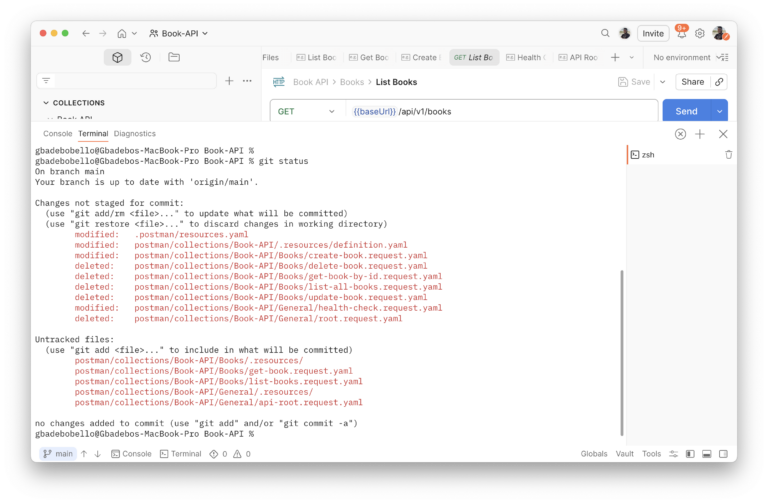Select the Collections cube sidebar icon
The image size is (768, 503).
(x=117, y=57)
